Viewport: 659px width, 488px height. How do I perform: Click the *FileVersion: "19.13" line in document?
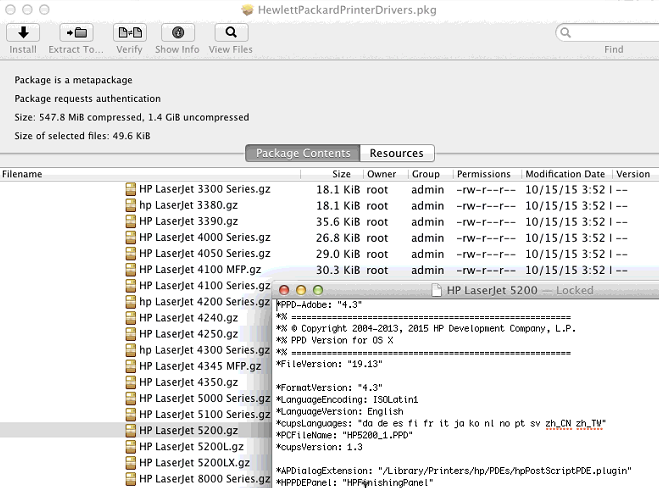(x=329, y=364)
